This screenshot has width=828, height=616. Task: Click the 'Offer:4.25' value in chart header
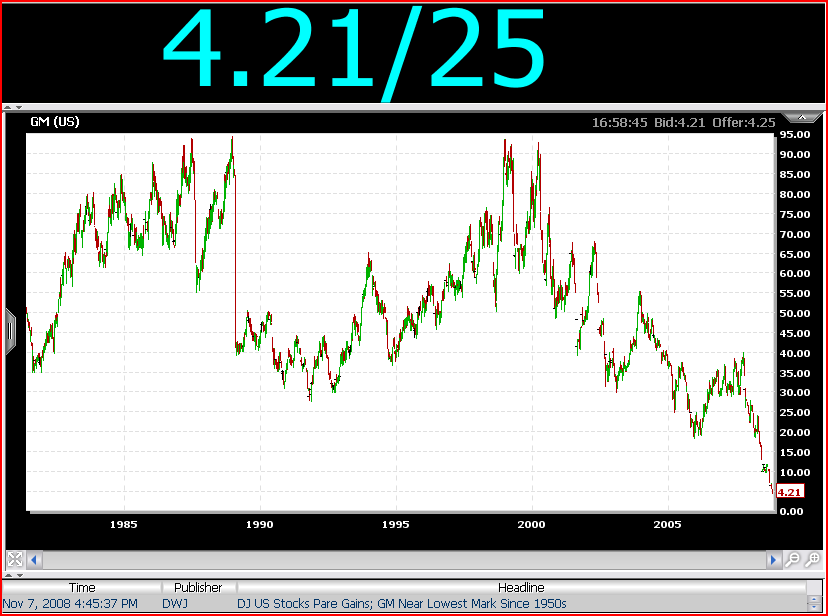pos(744,123)
